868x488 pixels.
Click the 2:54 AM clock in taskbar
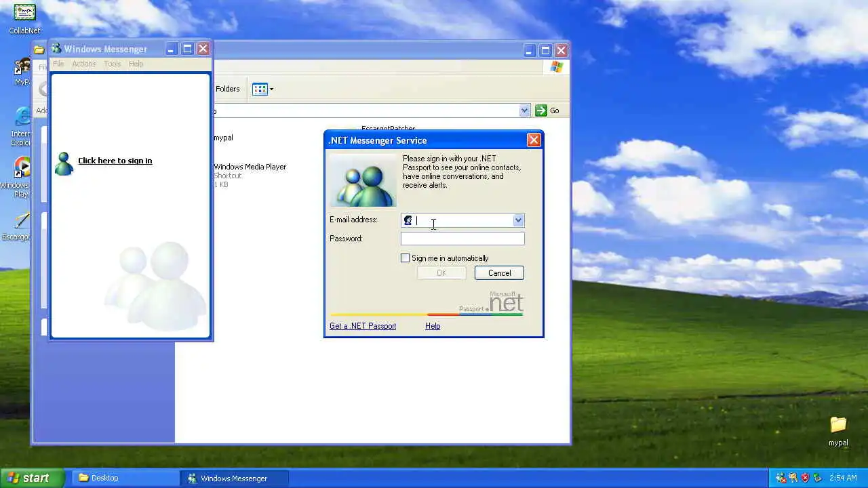pyautogui.click(x=843, y=478)
